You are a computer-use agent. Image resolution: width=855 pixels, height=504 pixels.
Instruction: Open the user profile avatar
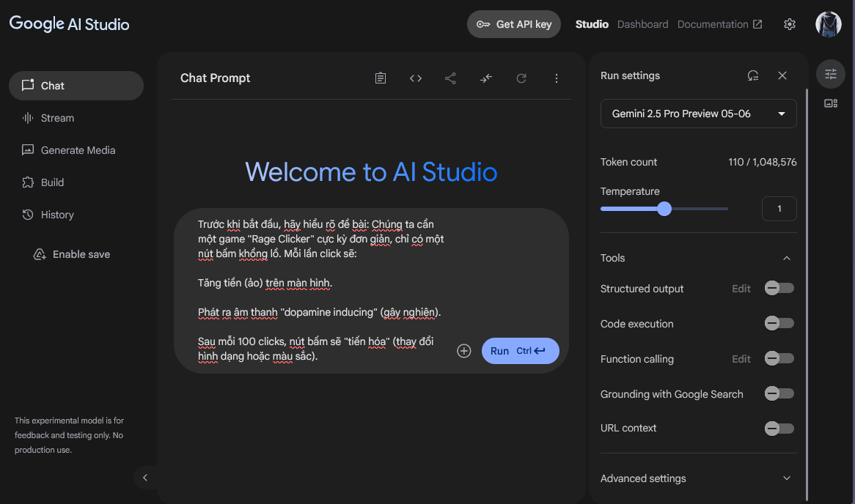pos(829,24)
